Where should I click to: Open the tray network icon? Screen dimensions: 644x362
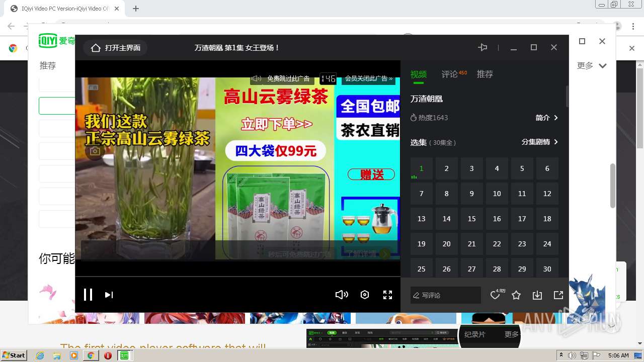(x=584, y=355)
